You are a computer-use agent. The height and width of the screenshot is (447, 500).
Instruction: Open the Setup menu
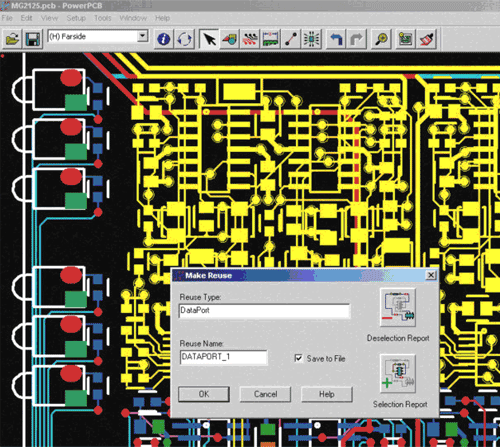click(76, 18)
